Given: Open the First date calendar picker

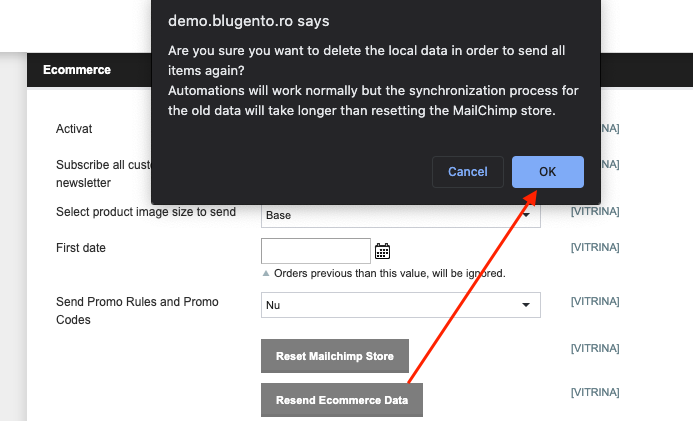Looking at the screenshot, I should coord(382,251).
